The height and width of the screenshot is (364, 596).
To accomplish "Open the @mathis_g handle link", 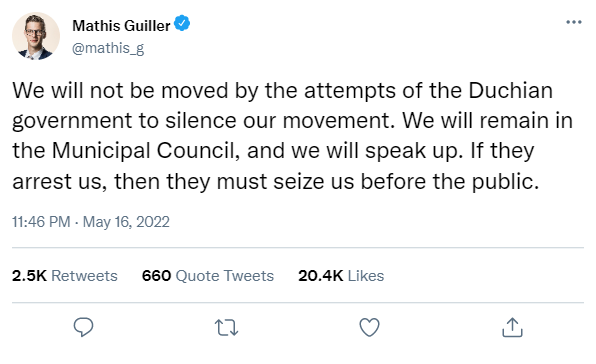I will coord(108,48).
